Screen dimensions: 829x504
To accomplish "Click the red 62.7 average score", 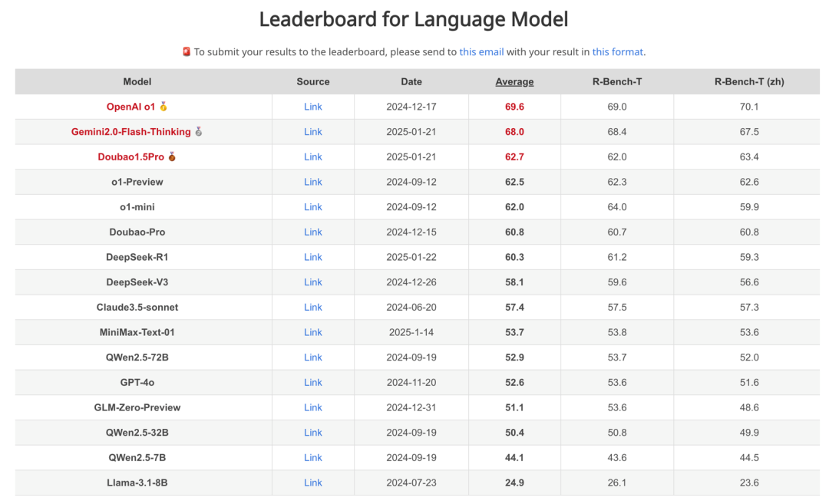I will [x=514, y=157].
